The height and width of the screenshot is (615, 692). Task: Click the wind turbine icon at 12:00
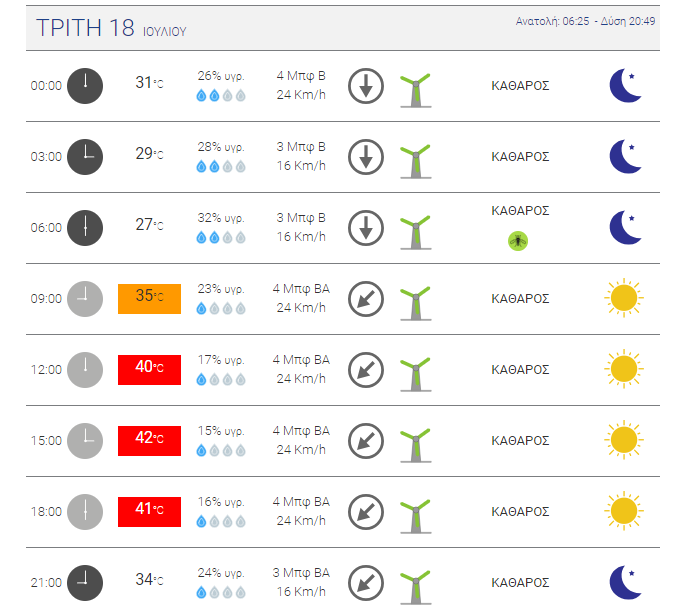coord(414,370)
